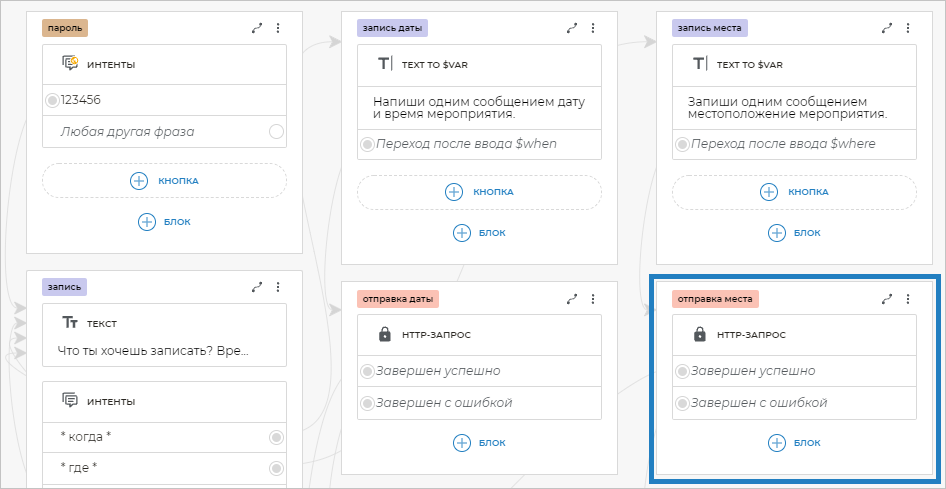Select connector circle next to 123456 intent

tap(52, 100)
